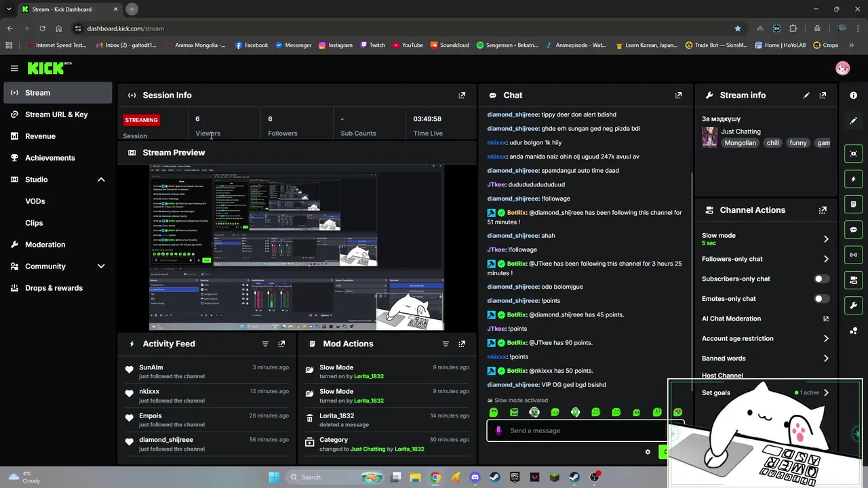Expand the Community section chevron
The height and width of the screenshot is (488, 868).
coord(101,266)
